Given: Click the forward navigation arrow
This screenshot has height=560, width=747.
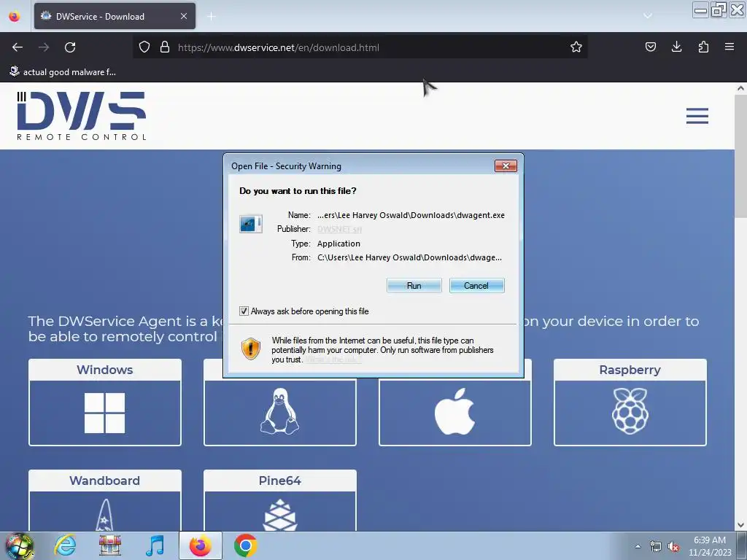Looking at the screenshot, I should click(x=44, y=47).
